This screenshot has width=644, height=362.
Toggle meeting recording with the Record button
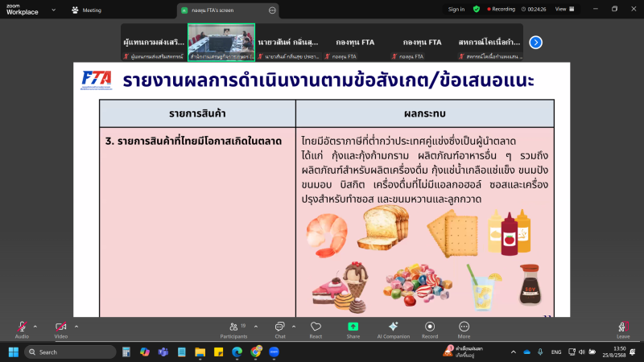pos(430,328)
